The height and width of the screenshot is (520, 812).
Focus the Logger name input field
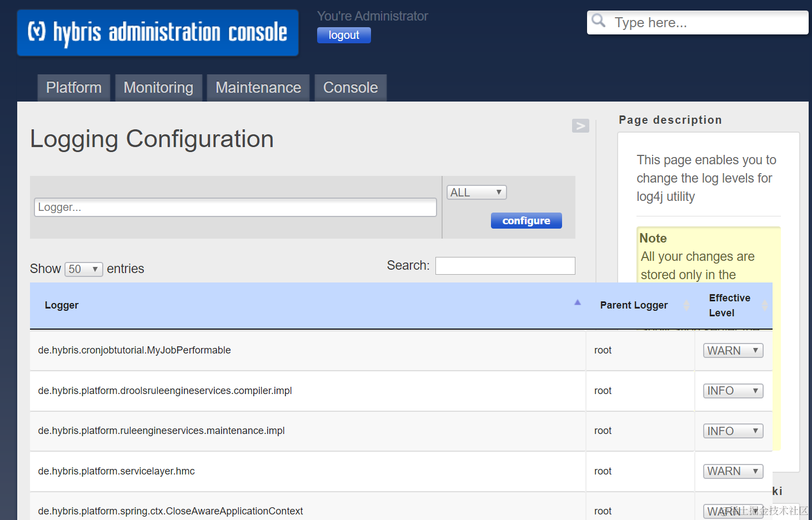coord(235,208)
